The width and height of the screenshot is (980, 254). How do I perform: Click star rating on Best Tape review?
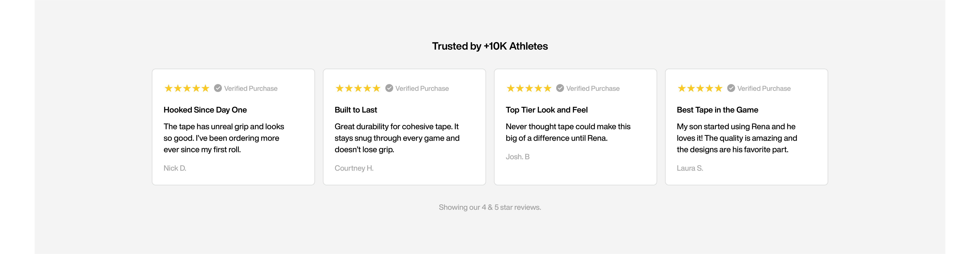pos(700,88)
